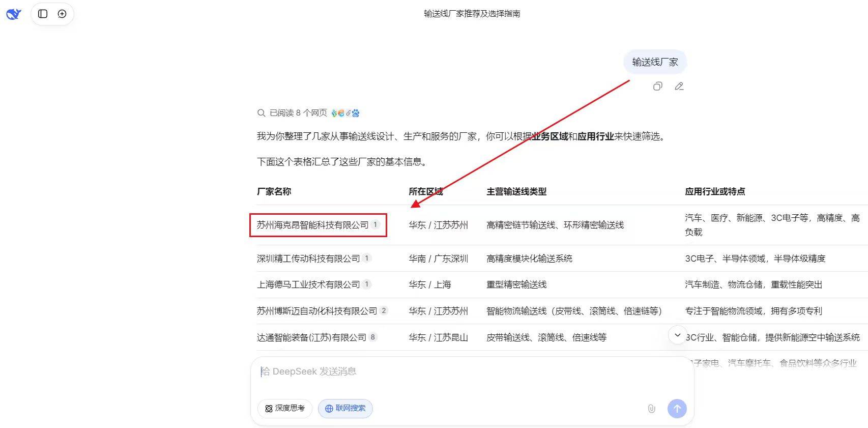Open citation 1 beside 深圳精工传动科技有限公司

pyautogui.click(x=366, y=259)
